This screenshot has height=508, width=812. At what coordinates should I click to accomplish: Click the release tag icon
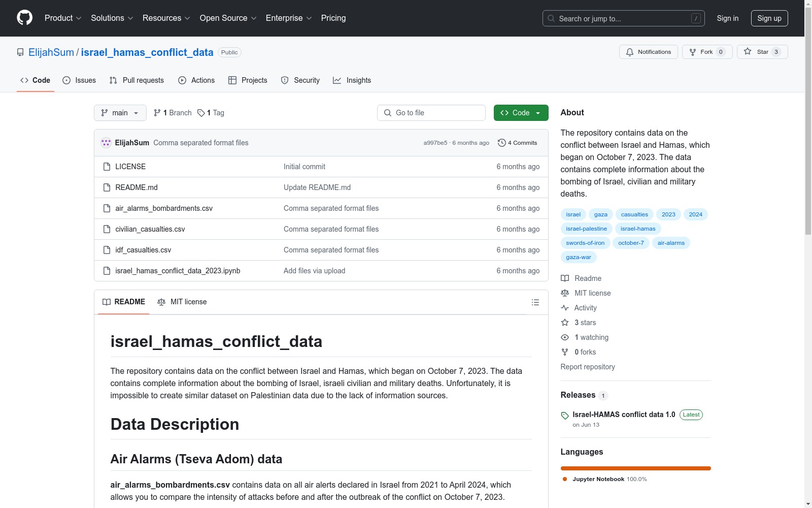[565, 416]
